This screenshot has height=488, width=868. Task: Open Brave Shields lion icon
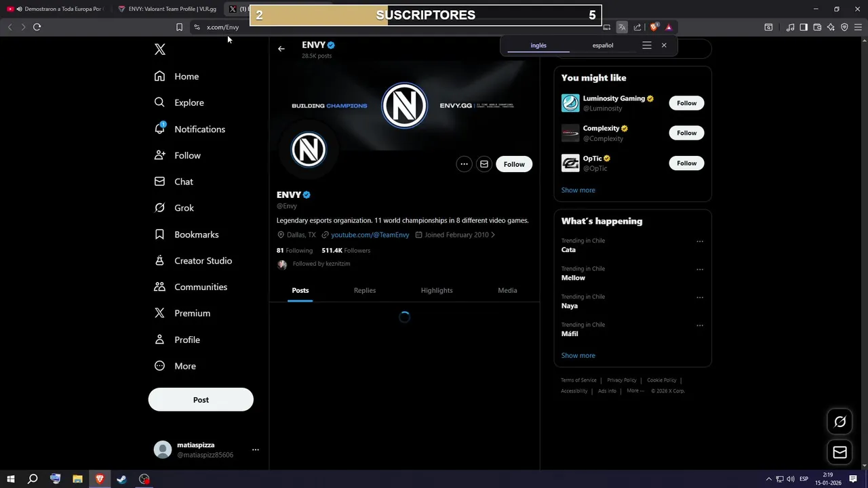click(654, 27)
